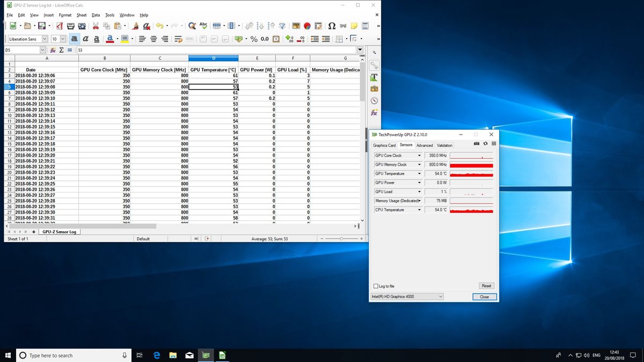Screen dimensions: 644x362
Task: Open the Data menu in Calc
Action: tap(96, 15)
